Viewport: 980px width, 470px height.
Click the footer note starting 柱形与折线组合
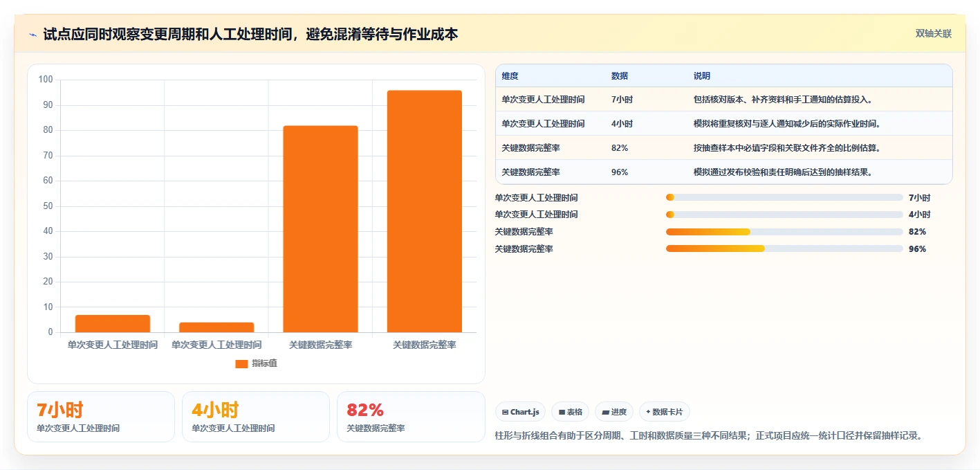pyautogui.click(x=709, y=436)
